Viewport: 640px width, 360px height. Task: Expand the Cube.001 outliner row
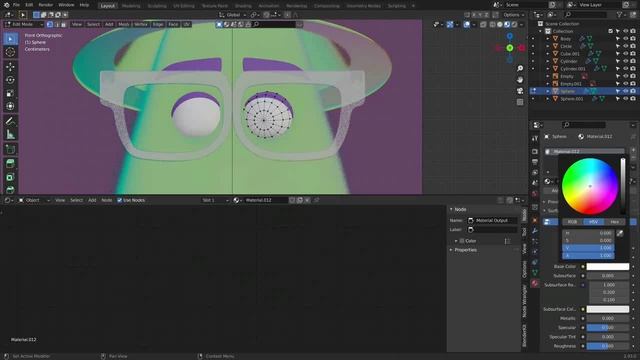(x=548, y=53)
